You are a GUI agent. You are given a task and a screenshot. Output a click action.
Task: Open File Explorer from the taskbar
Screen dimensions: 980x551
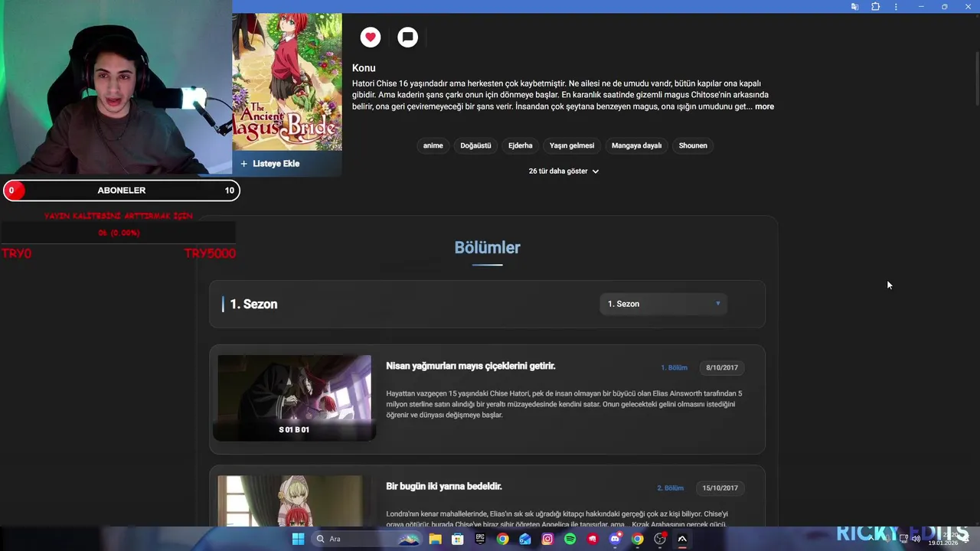[x=435, y=539]
